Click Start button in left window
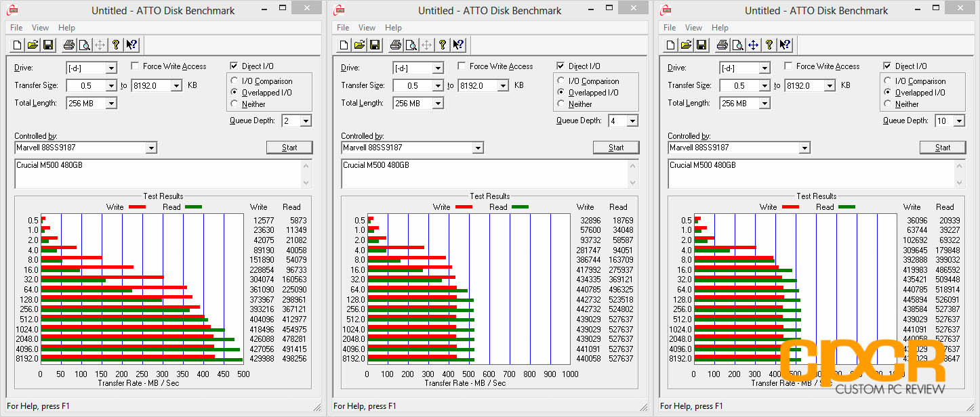Viewport: 980px width, 417px height. coord(289,148)
